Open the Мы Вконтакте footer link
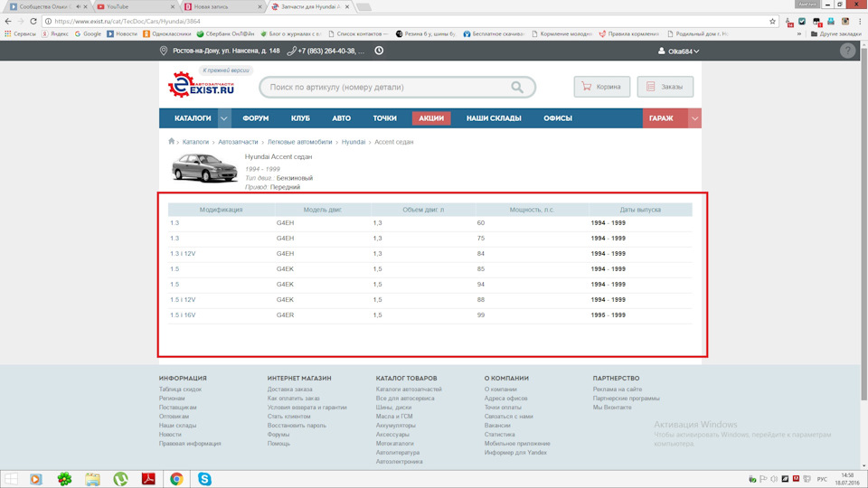This screenshot has width=868, height=488. pos(612,408)
